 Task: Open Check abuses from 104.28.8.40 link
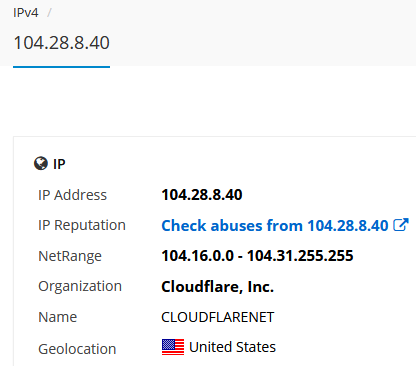(275, 226)
